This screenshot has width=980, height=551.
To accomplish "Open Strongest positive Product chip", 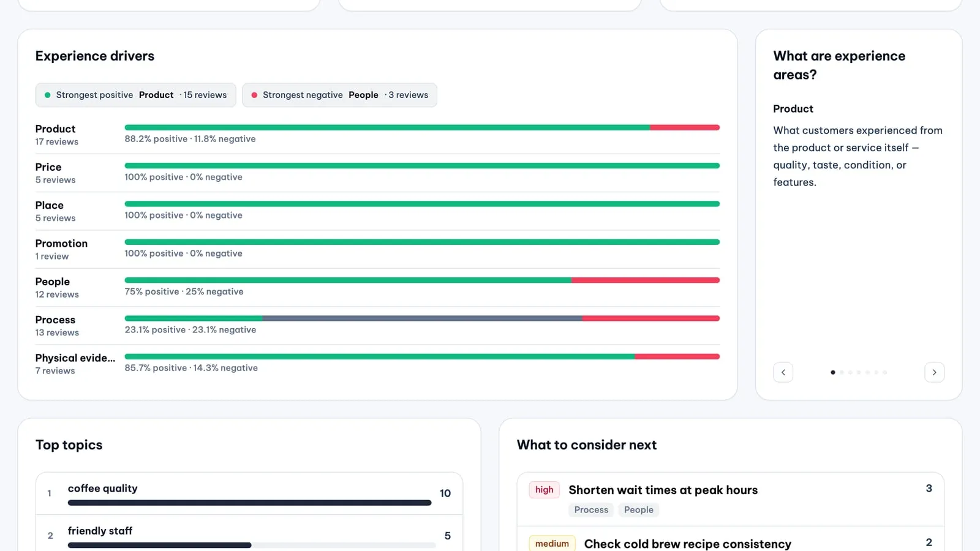I will click(135, 95).
